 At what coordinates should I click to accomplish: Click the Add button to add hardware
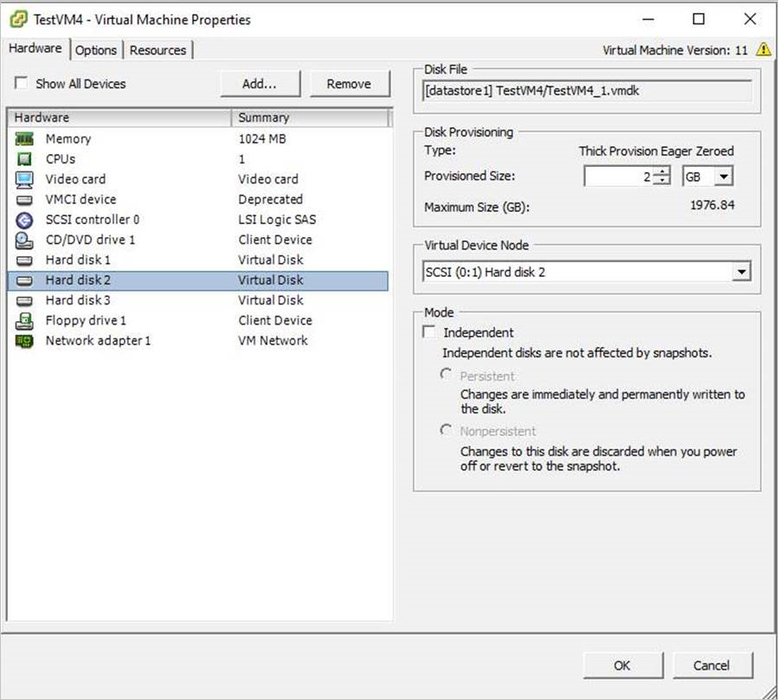coord(260,83)
